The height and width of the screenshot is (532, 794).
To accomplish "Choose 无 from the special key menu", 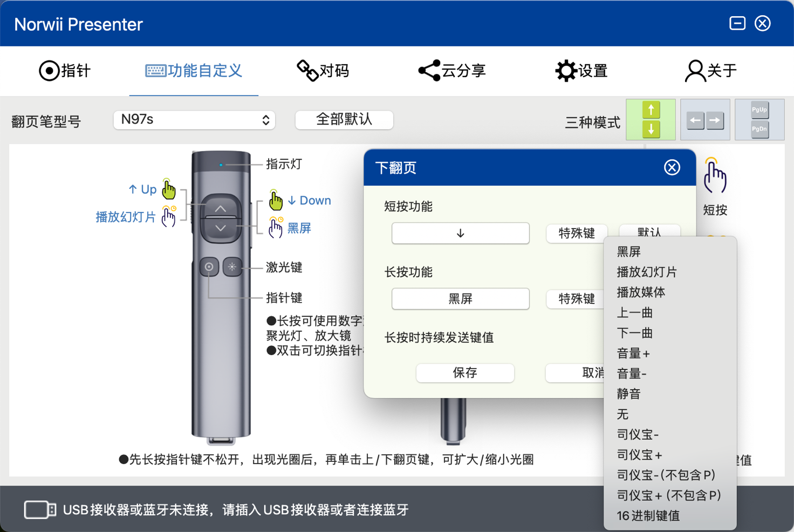I will pos(670,414).
